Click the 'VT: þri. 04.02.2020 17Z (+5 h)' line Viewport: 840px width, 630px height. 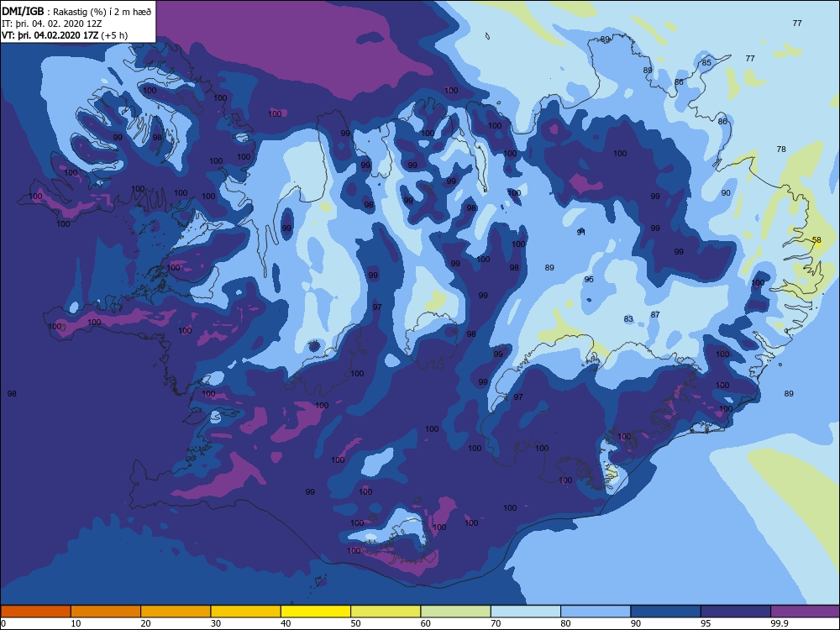[65, 35]
